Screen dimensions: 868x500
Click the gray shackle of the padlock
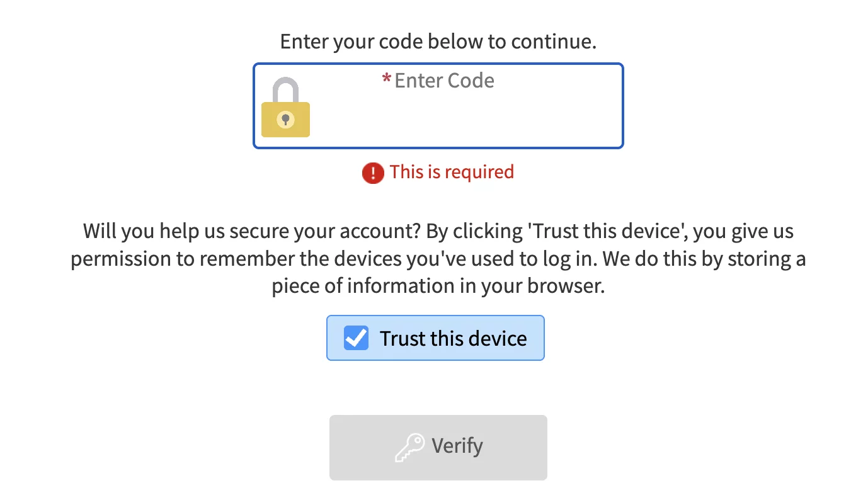click(285, 88)
